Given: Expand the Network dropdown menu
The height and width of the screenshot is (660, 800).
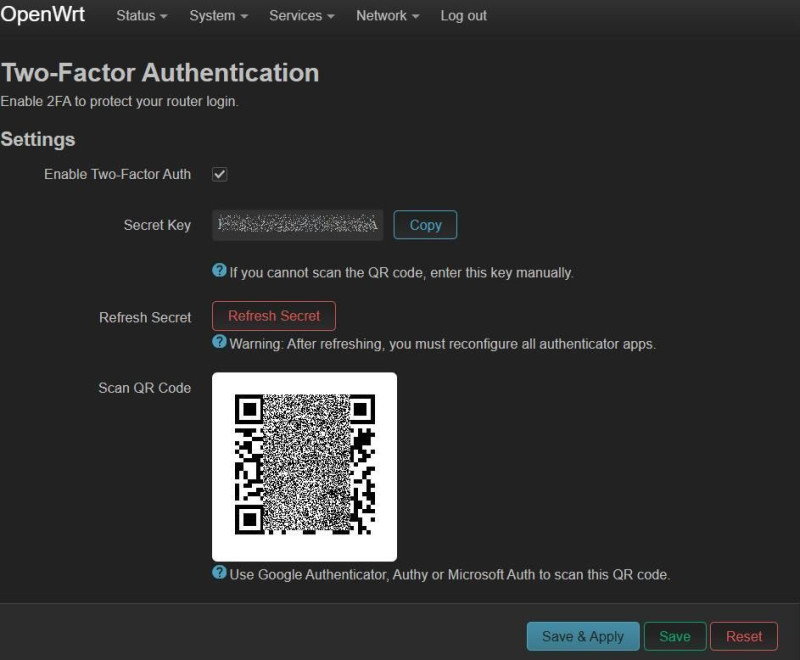Looking at the screenshot, I should 387,16.
